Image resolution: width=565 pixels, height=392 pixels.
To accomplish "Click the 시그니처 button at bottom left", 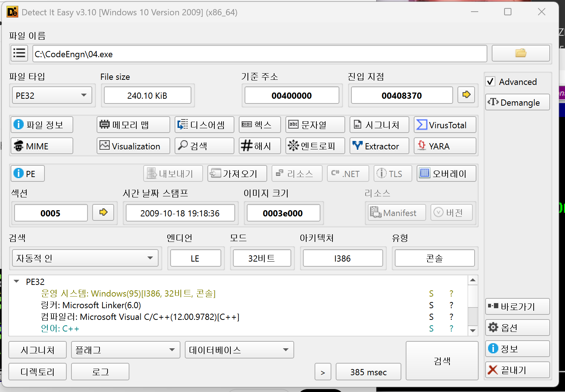I will [38, 350].
